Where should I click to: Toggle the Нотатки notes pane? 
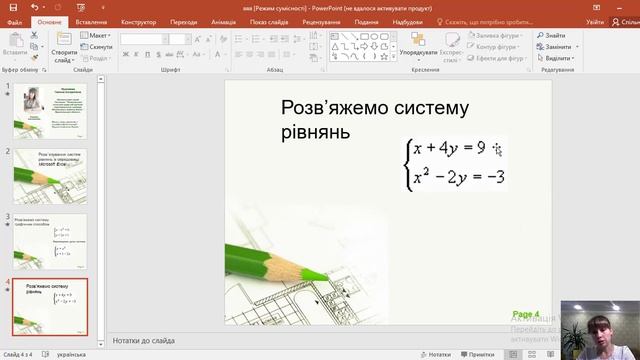tap(436, 354)
